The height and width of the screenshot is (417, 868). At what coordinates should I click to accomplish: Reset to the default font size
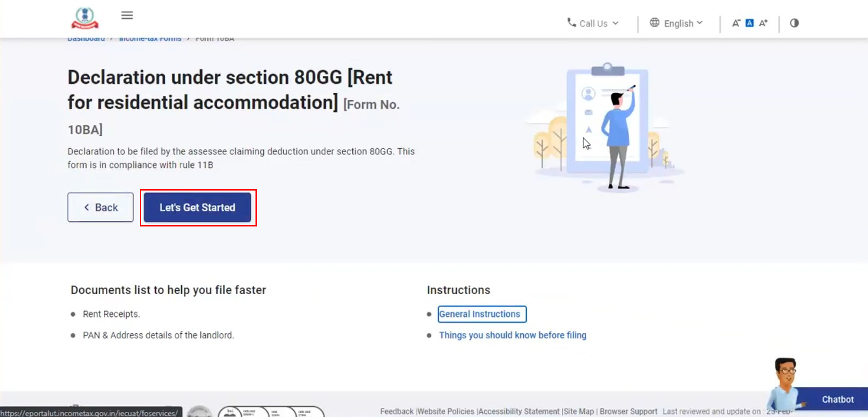pyautogui.click(x=749, y=23)
